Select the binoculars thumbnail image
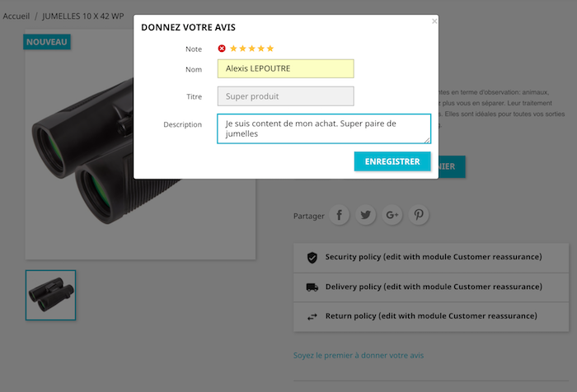 coord(50,295)
